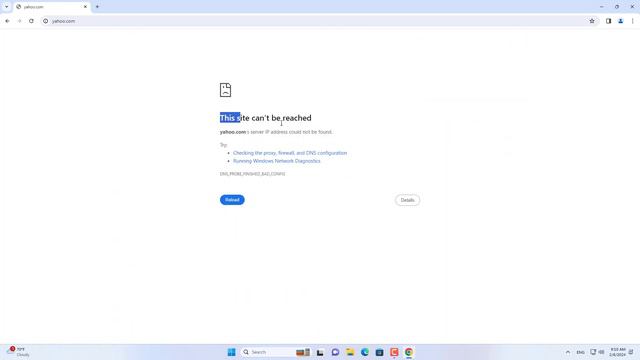Viewport: 640px width, 360px height.
Task: Bookmark this tab with the star icon
Action: 592,21
